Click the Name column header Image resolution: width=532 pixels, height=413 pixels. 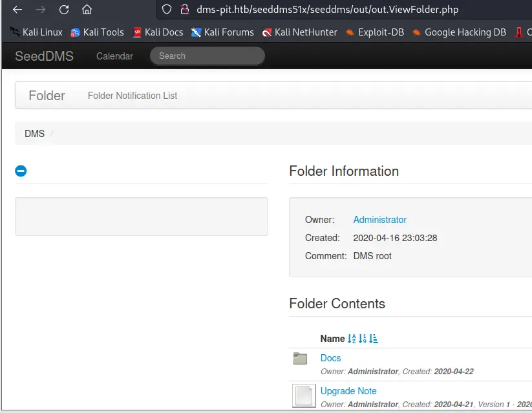[332, 338]
